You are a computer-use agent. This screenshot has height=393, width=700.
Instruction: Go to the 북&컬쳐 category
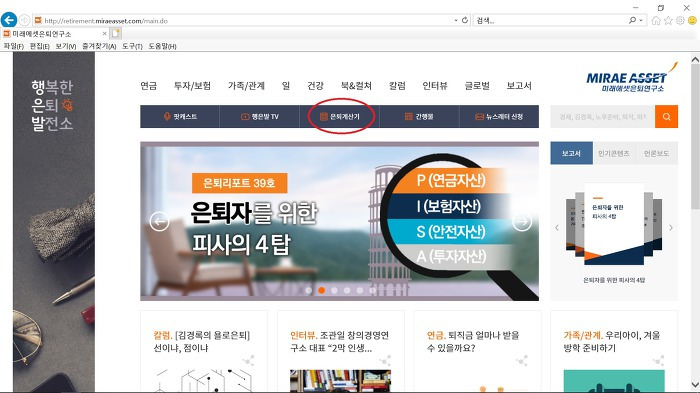[356, 85]
